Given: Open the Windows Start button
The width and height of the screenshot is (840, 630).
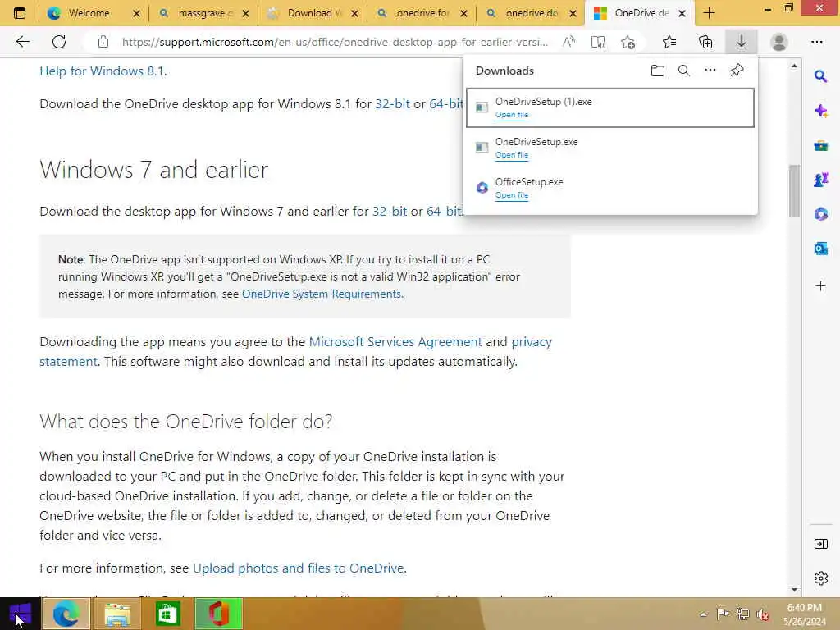Looking at the screenshot, I should click(21, 614).
